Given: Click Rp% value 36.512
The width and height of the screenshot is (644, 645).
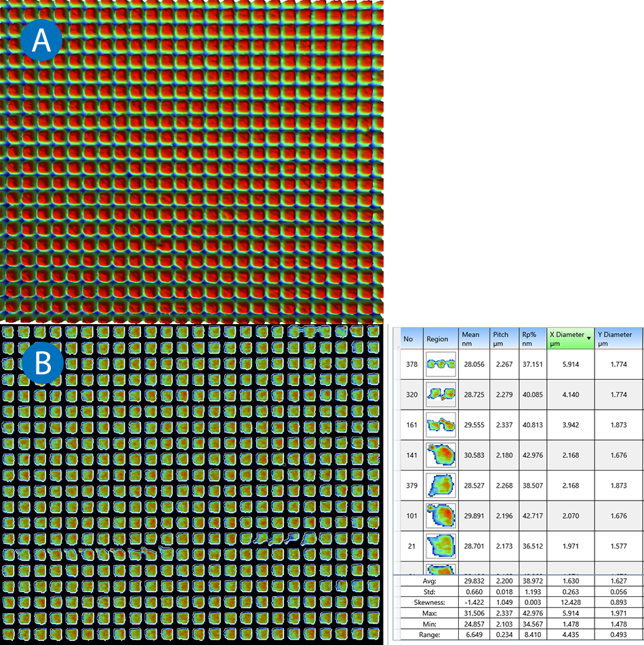Looking at the screenshot, I should pos(533,546).
